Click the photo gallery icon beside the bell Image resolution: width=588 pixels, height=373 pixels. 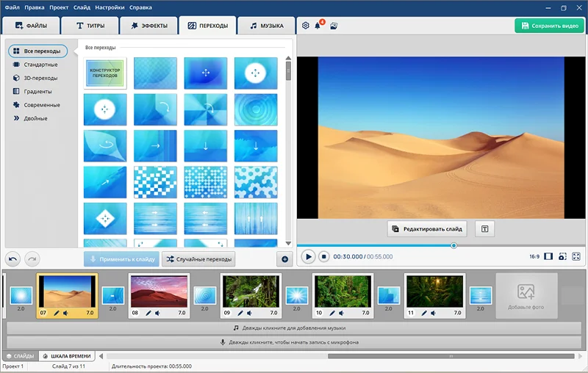click(334, 26)
